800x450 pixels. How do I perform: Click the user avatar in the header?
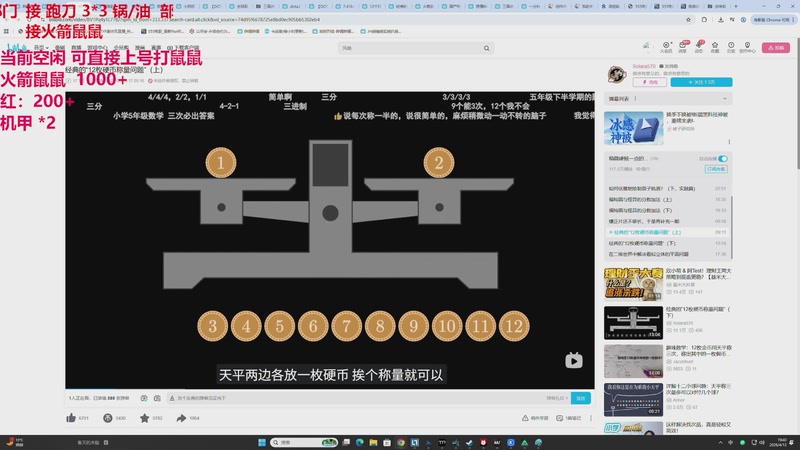646,46
